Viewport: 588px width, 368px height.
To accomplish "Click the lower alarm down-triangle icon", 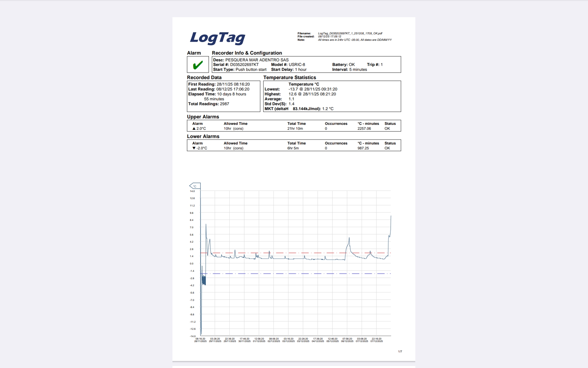I will [x=194, y=148].
